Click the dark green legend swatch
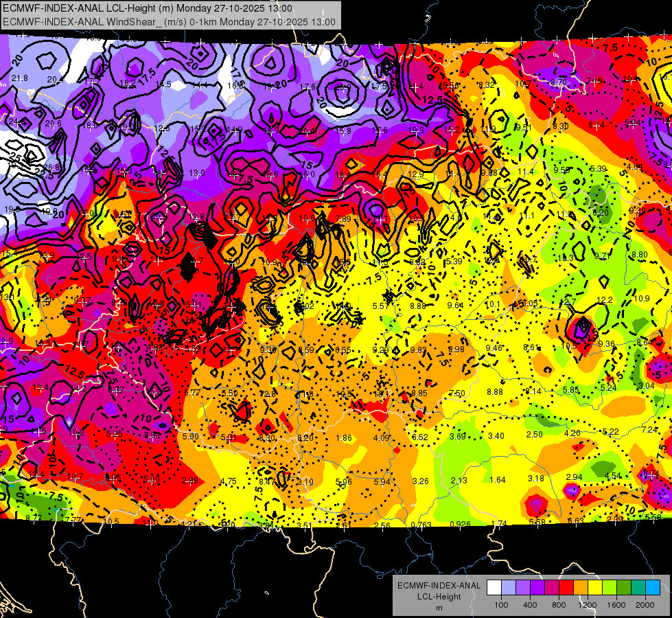The height and width of the screenshot is (618, 672). point(623,588)
